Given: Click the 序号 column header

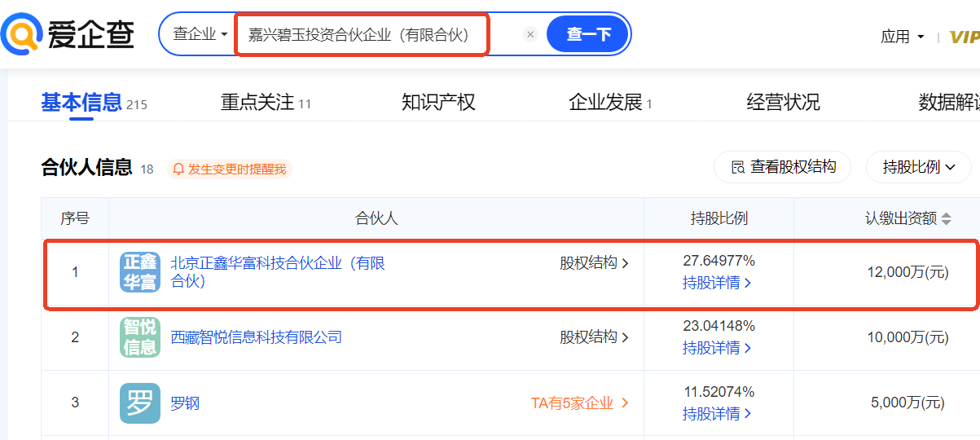Looking at the screenshot, I should point(75,218).
